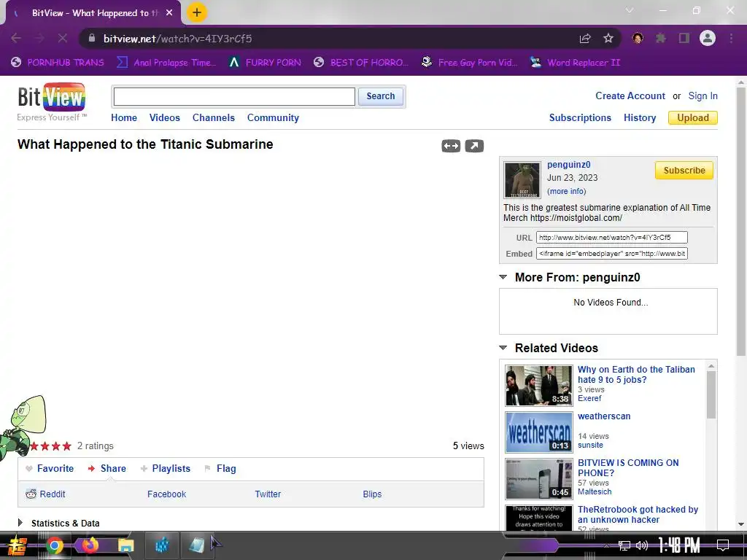Screen dimensions: 747x560
Task: Click the Embed code text field
Action: (612, 253)
